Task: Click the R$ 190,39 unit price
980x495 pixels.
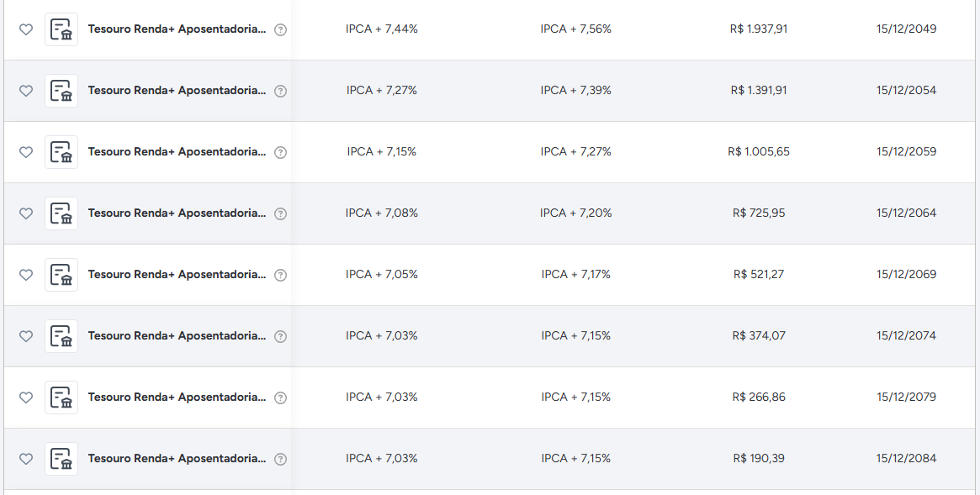Action: [x=759, y=458]
